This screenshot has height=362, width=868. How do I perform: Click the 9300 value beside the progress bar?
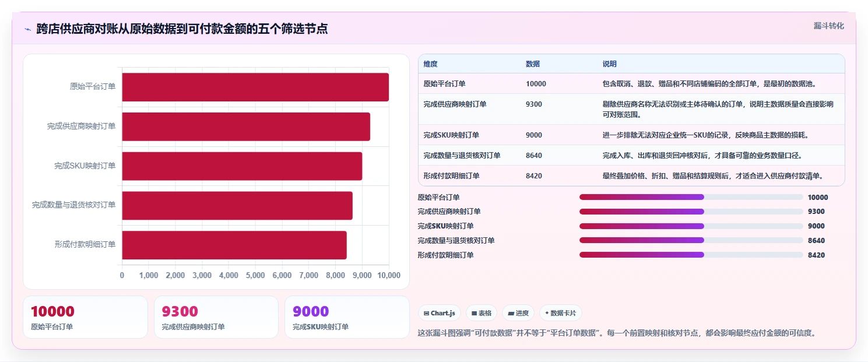[816, 212]
